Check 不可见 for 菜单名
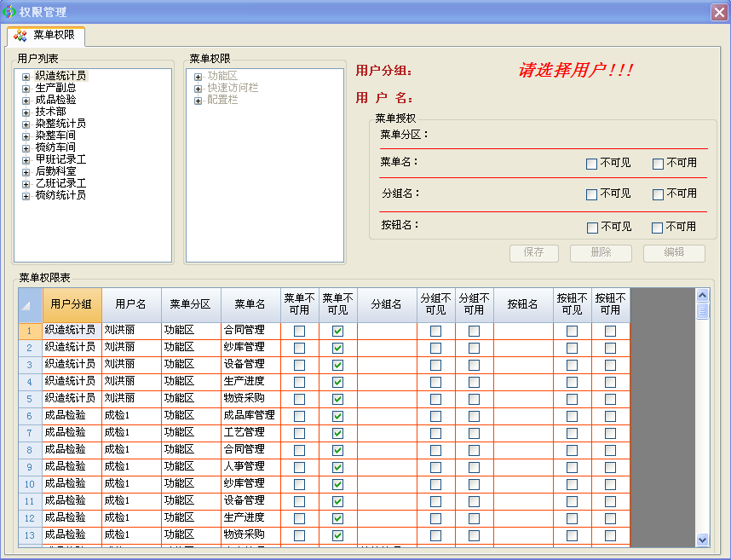 tap(591, 164)
